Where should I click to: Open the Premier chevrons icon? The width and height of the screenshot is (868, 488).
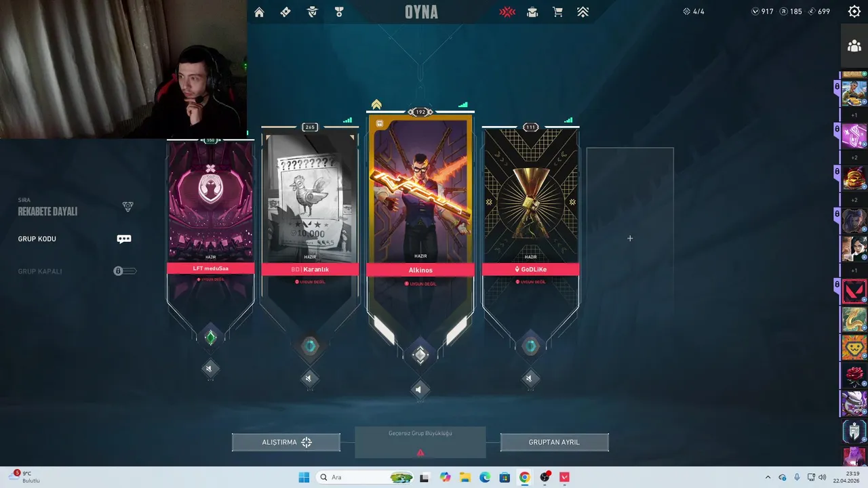pyautogui.click(x=583, y=12)
